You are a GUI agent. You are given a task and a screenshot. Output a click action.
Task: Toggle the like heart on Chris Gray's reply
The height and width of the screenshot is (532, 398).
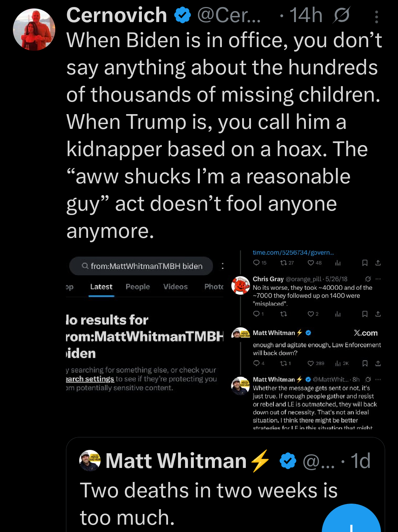[x=311, y=314]
